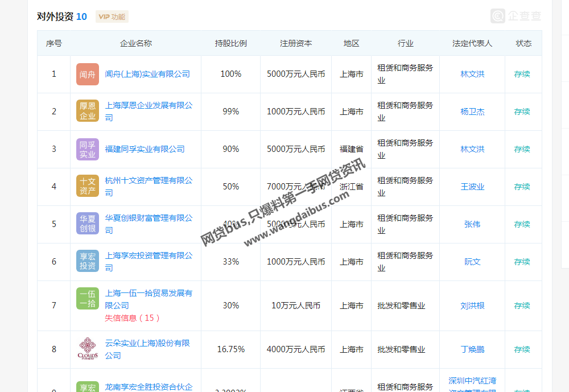This screenshot has height=392, width=569.
Task: Click the 华夏创银 logo icon
Action: [87, 224]
